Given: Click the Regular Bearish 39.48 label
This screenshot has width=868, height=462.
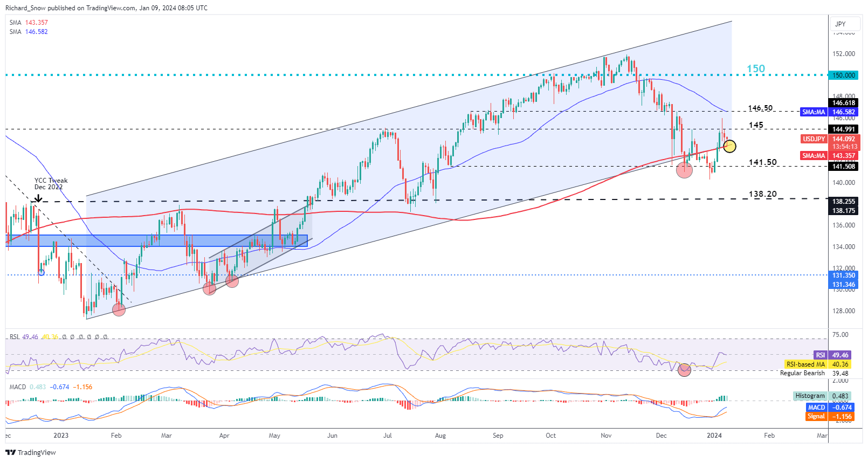Looking at the screenshot, I should coord(814,373).
